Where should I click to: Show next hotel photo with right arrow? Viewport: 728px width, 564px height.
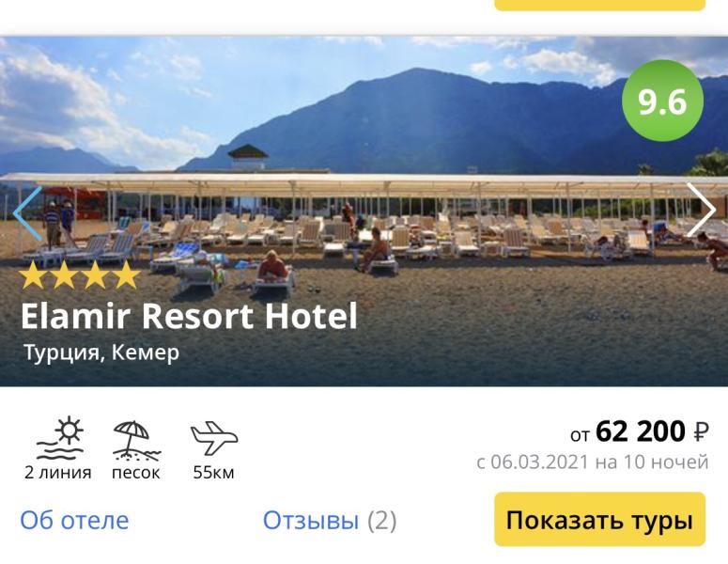pos(701,210)
